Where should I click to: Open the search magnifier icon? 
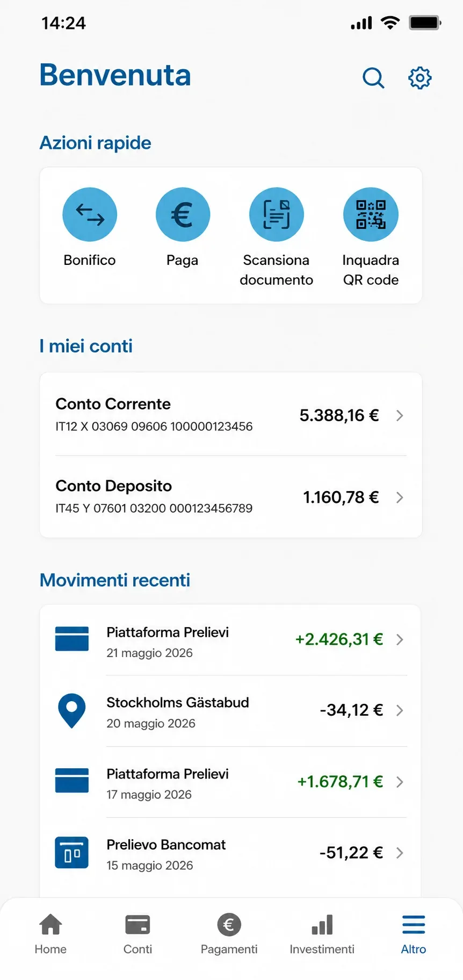[373, 78]
